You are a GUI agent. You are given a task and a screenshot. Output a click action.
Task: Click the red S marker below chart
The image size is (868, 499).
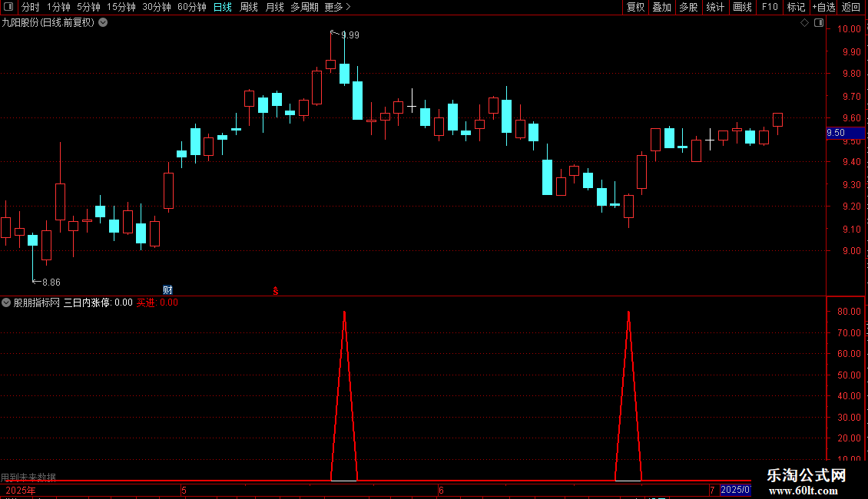[x=276, y=291]
